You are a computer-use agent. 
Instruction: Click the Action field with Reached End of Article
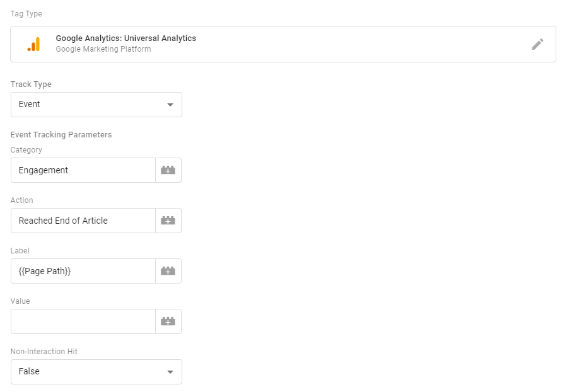pos(83,221)
